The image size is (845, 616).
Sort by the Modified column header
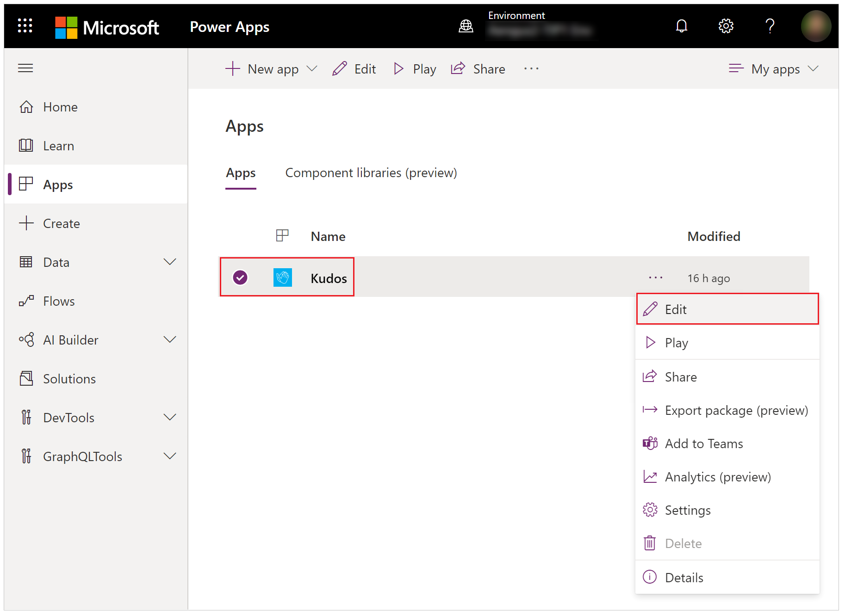(x=714, y=237)
